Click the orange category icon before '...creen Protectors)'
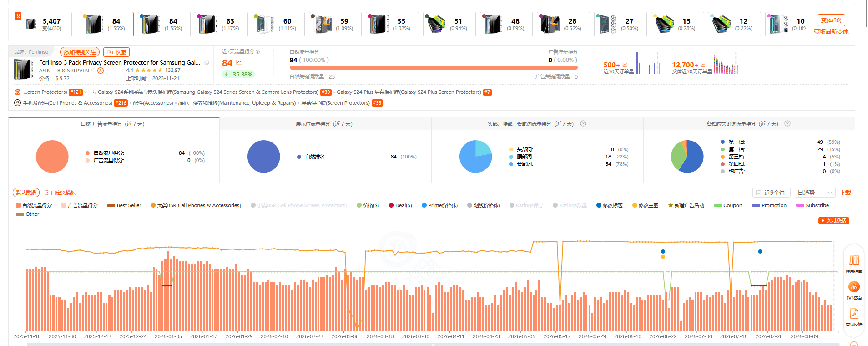The height and width of the screenshot is (346, 868). (x=17, y=92)
